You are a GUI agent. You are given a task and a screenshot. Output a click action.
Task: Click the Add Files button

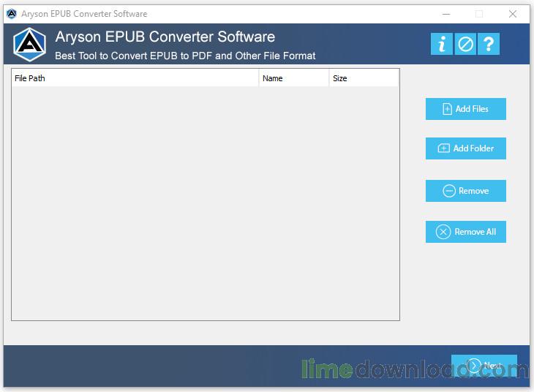[x=465, y=109]
